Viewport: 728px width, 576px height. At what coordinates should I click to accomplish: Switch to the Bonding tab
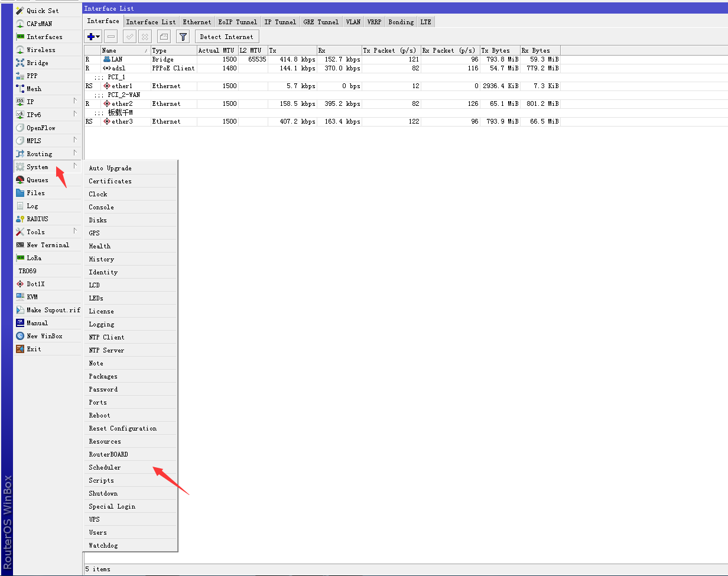401,22
